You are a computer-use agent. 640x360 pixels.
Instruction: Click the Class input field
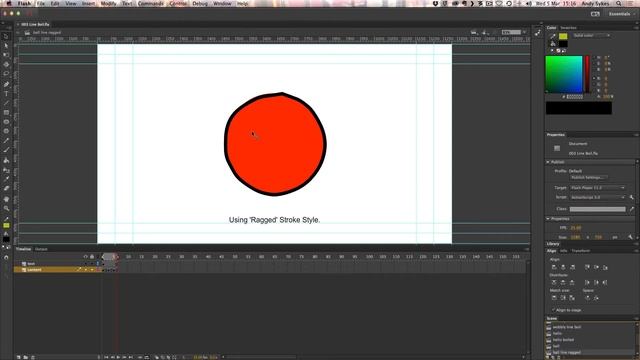tap(598, 209)
